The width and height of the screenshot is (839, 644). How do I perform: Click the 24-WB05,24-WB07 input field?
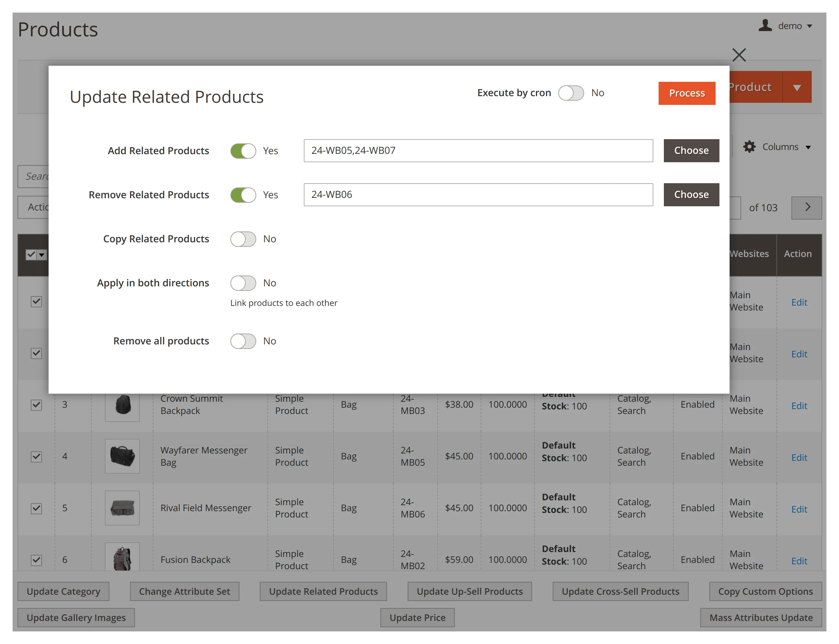tap(478, 151)
